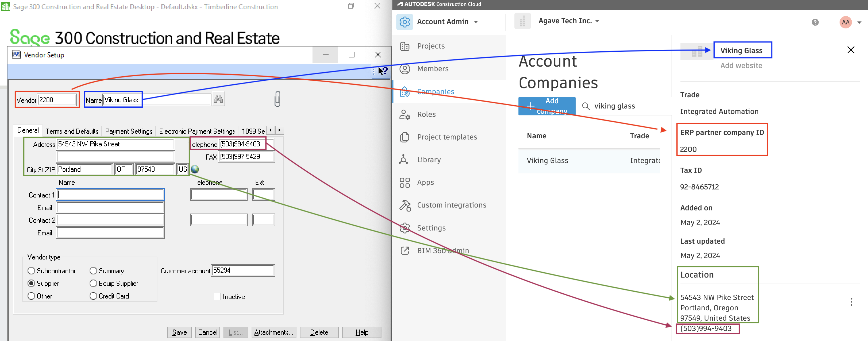Select the Equip Supplier vendor type
The width and height of the screenshot is (868, 341).
tap(93, 283)
